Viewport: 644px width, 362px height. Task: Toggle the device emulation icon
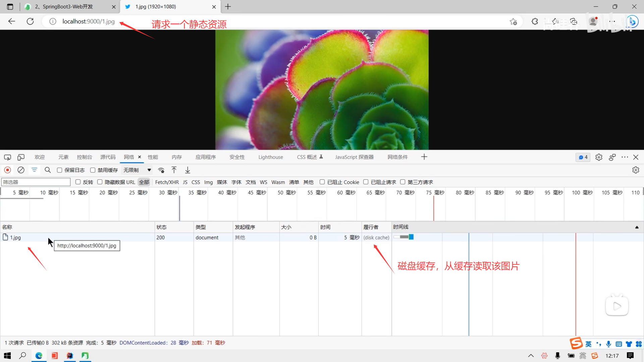21,157
